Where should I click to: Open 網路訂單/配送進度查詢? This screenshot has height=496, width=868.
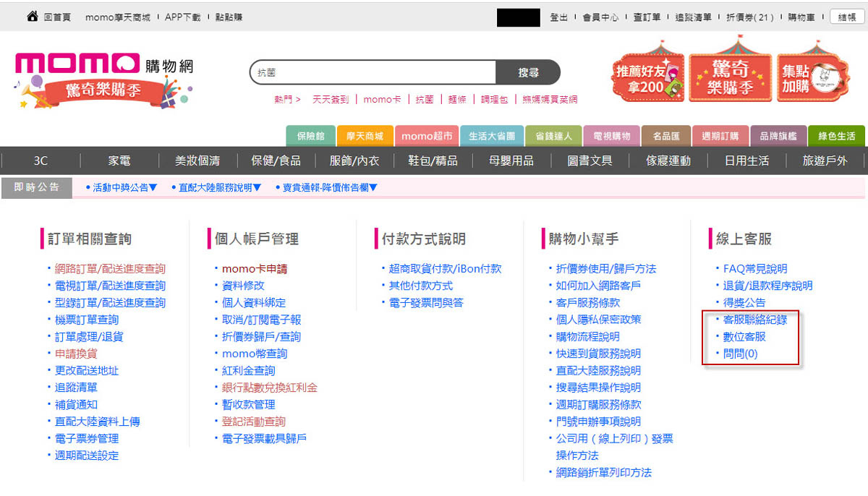click(x=110, y=269)
